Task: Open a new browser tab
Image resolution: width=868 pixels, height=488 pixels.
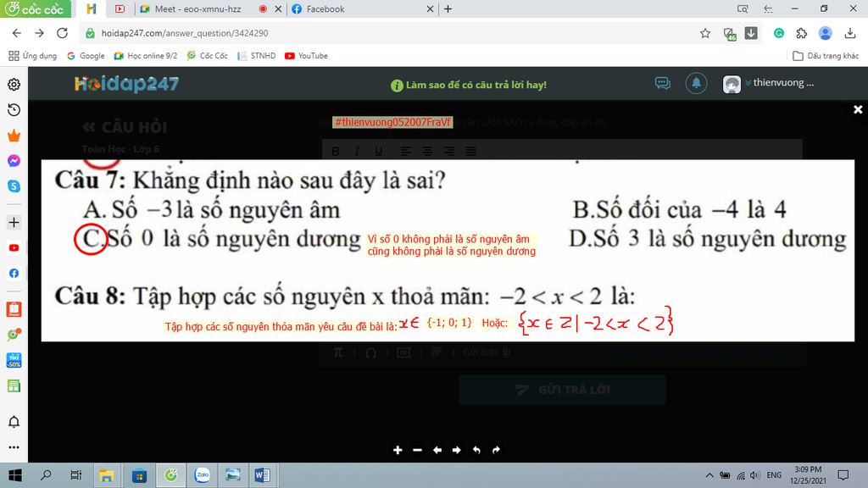Action: pyautogui.click(x=448, y=8)
